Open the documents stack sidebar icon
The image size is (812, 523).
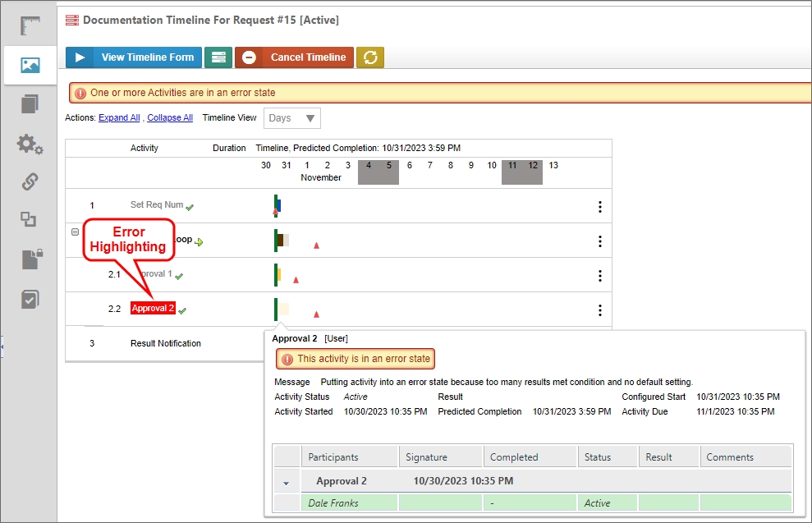click(30, 104)
